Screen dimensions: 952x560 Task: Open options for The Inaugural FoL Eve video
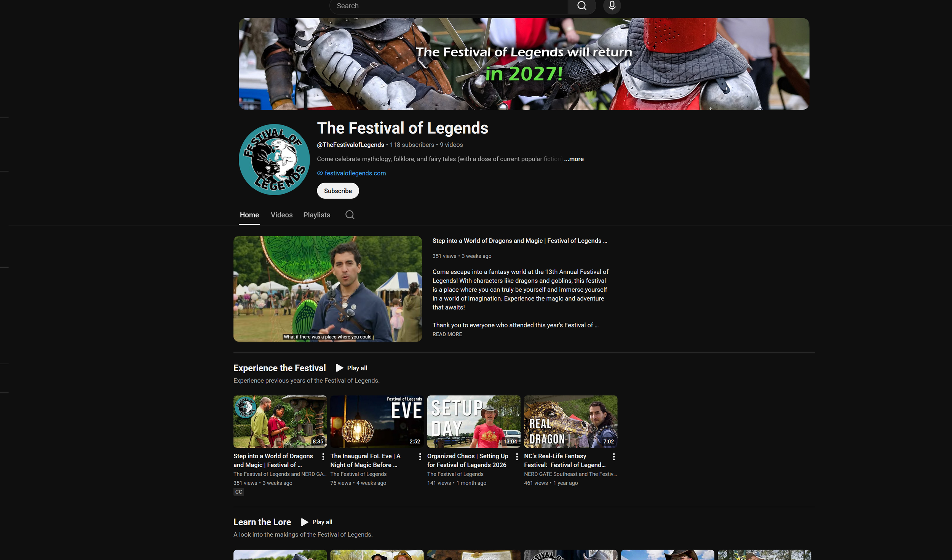coord(420,456)
